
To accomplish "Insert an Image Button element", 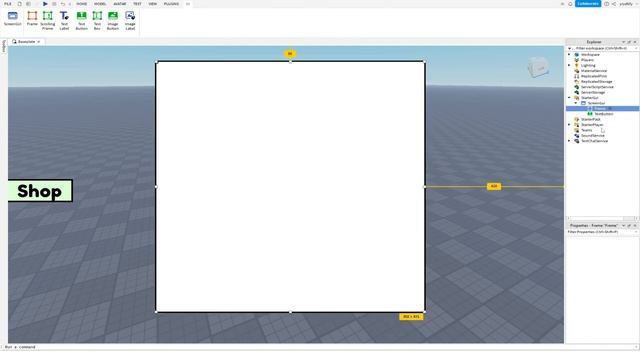I will (x=113, y=20).
